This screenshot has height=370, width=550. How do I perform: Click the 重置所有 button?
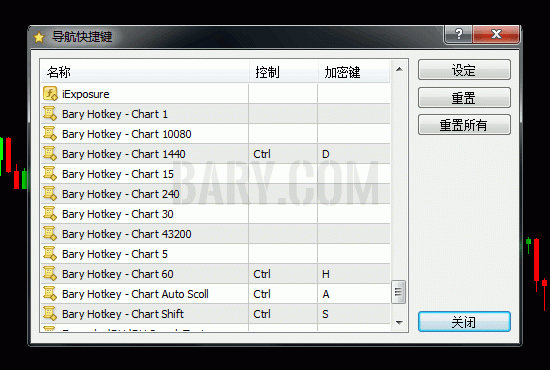coord(464,125)
